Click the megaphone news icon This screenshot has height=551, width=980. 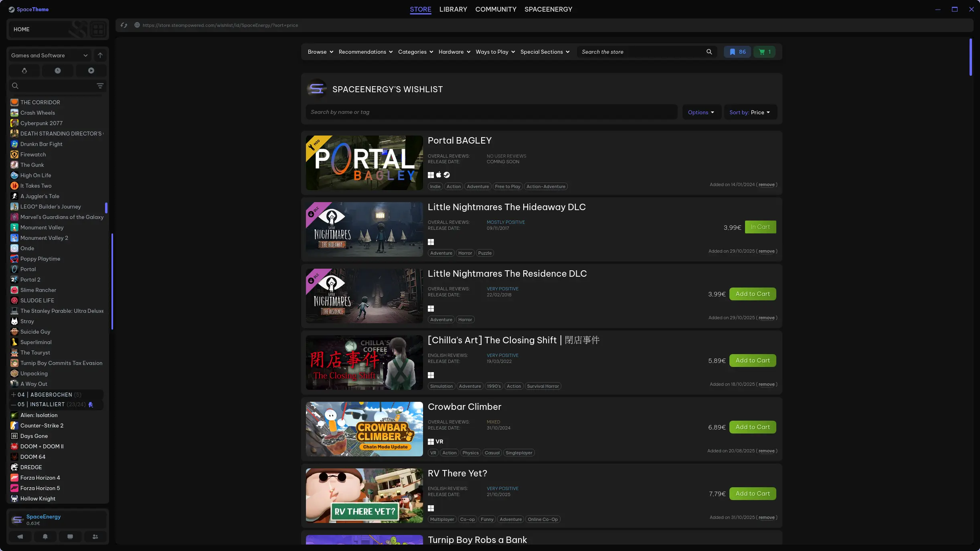tap(20, 537)
